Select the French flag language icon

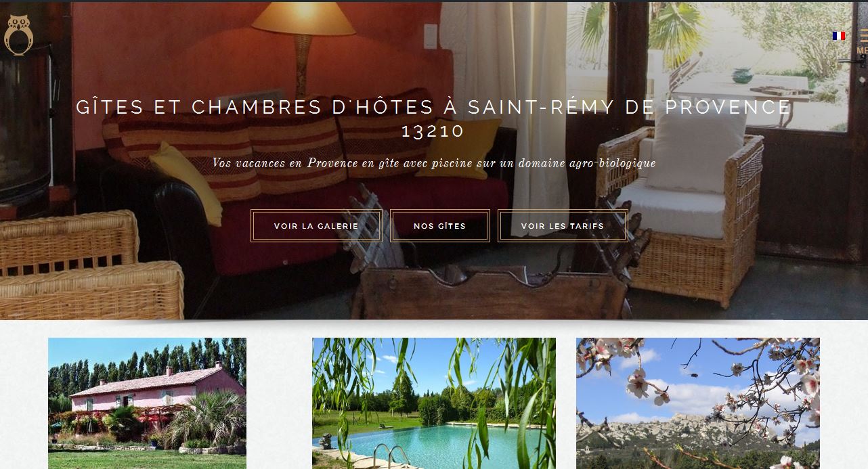coord(839,36)
